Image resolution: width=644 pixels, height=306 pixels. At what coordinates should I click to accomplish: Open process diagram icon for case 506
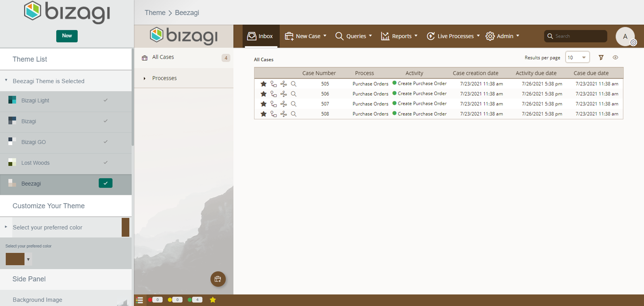[283, 94]
